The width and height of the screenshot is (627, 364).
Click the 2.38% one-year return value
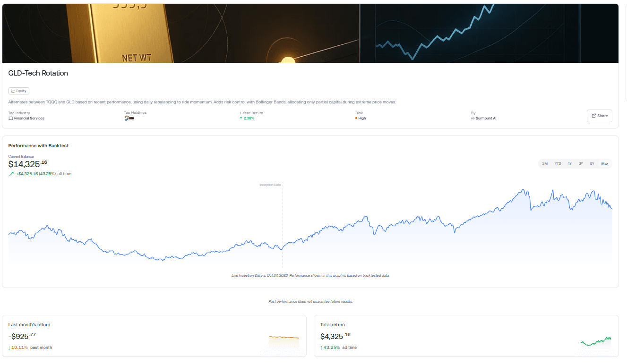pos(249,119)
